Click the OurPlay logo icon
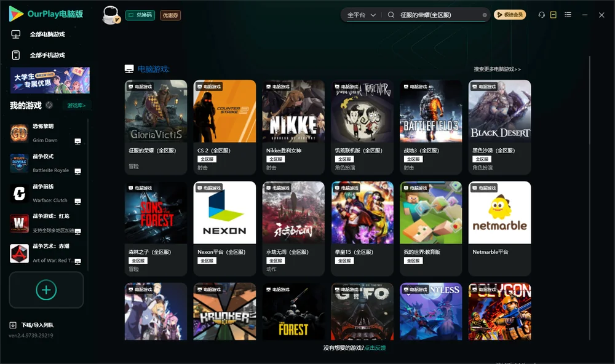Screen dimensions: 615x364 tap(16, 14)
